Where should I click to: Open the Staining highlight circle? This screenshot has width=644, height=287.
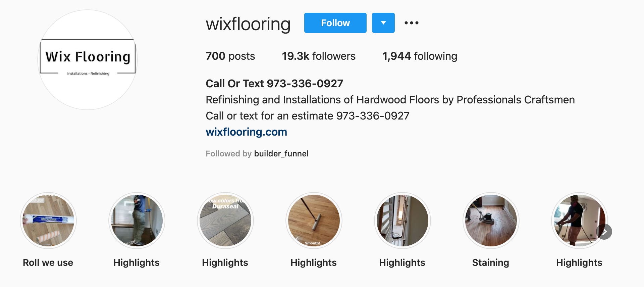pyautogui.click(x=491, y=221)
